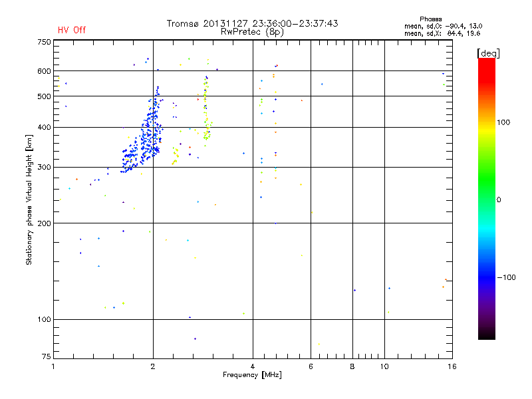The height and width of the screenshot is (399, 532).
Task: Click 'mean, sd,O: -90.4, 13.0' statistic
Action: point(443,26)
